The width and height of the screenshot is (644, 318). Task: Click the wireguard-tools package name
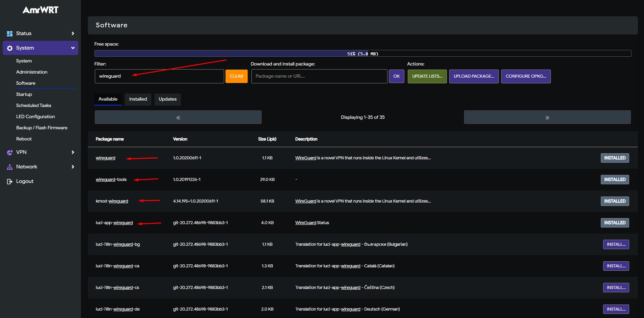tap(111, 180)
